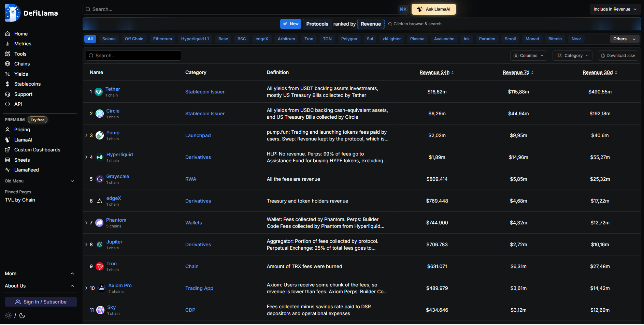644x325 pixels.
Task: Open the Stablecoin Issuer category link for Circle
Action: tap(205, 114)
